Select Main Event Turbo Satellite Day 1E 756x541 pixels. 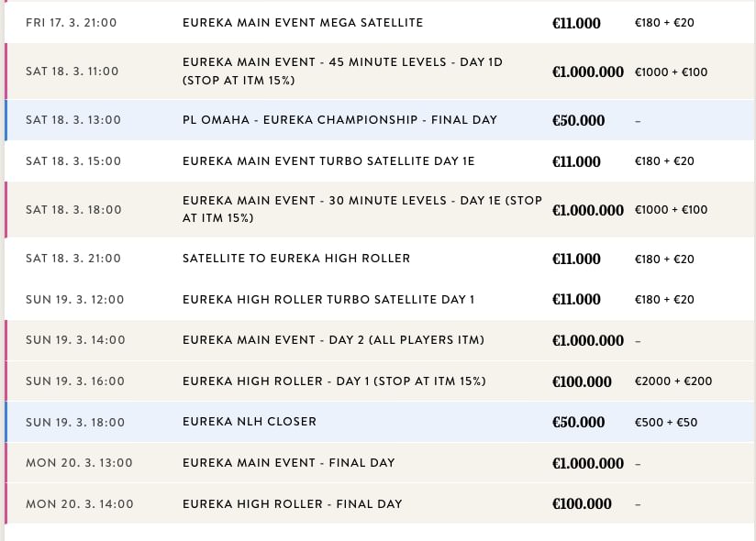(380, 160)
